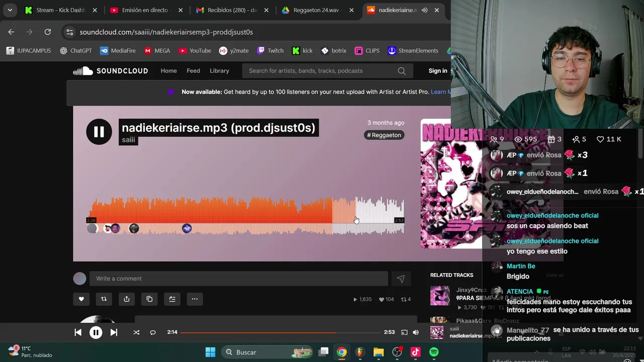
Task: Open the IUPACAMPUS bookmark
Action: (28, 51)
